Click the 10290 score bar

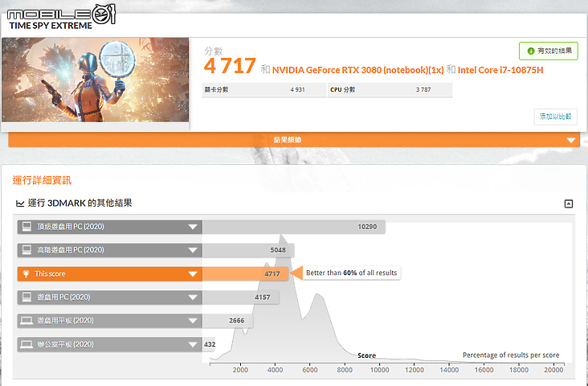pos(294,227)
